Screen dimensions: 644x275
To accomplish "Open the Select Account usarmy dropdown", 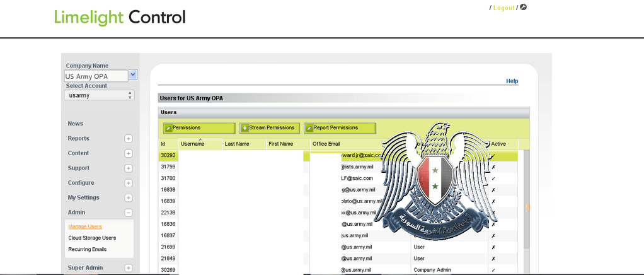I will click(x=99, y=95).
